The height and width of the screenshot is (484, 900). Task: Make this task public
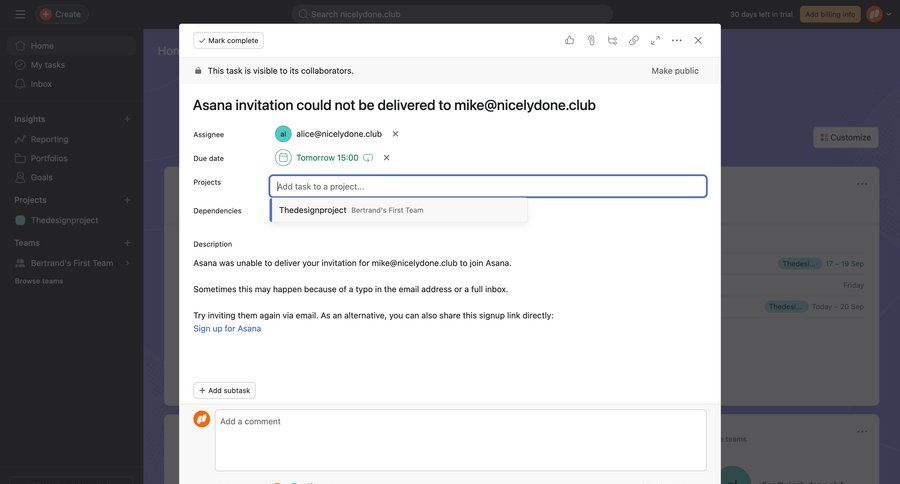click(675, 71)
